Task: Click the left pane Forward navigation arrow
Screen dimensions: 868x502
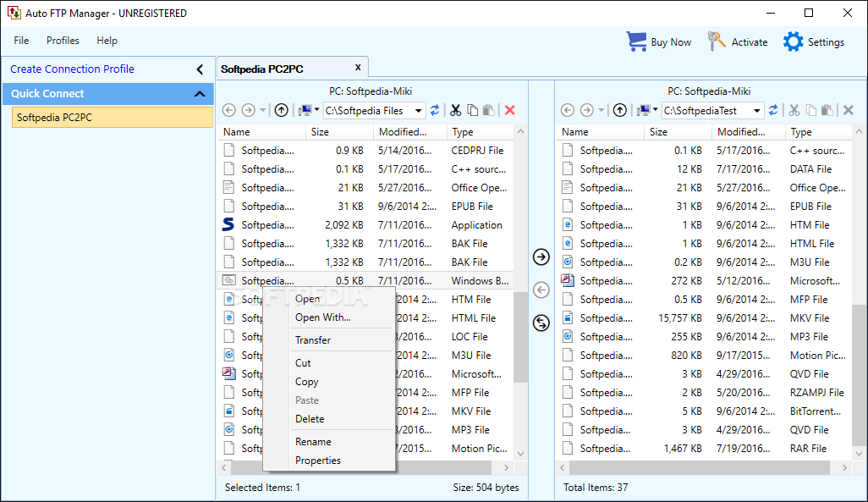Action: tap(249, 110)
